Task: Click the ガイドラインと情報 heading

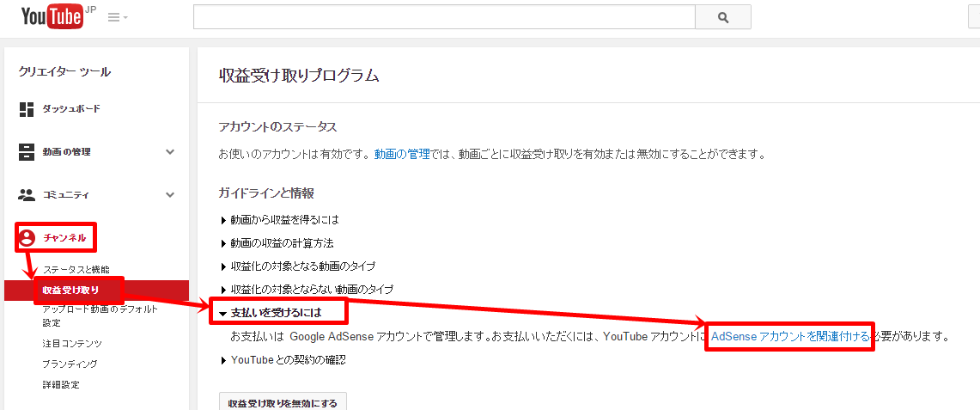Action: pos(266,193)
